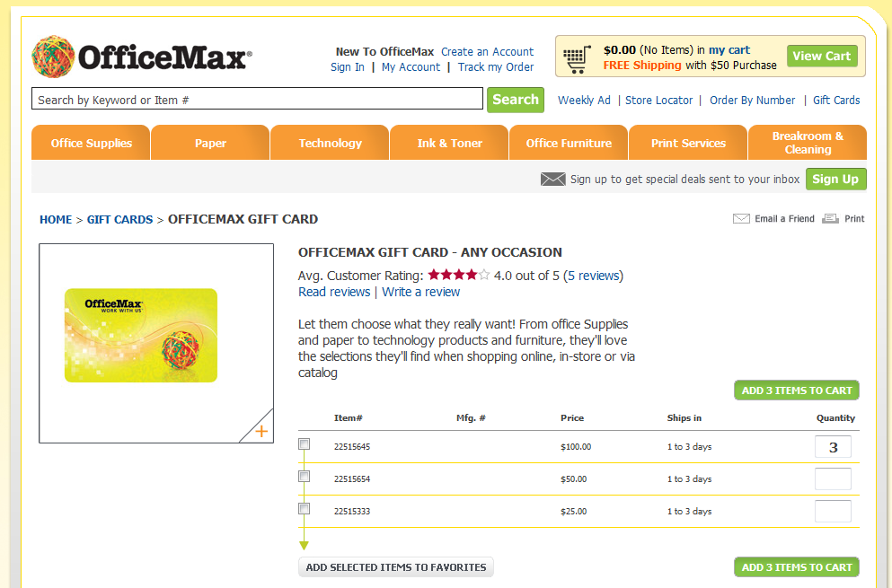The height and width of the screenshot is (588, 892).
Task: Open the Read reviews link
Action: pos(334,292)
